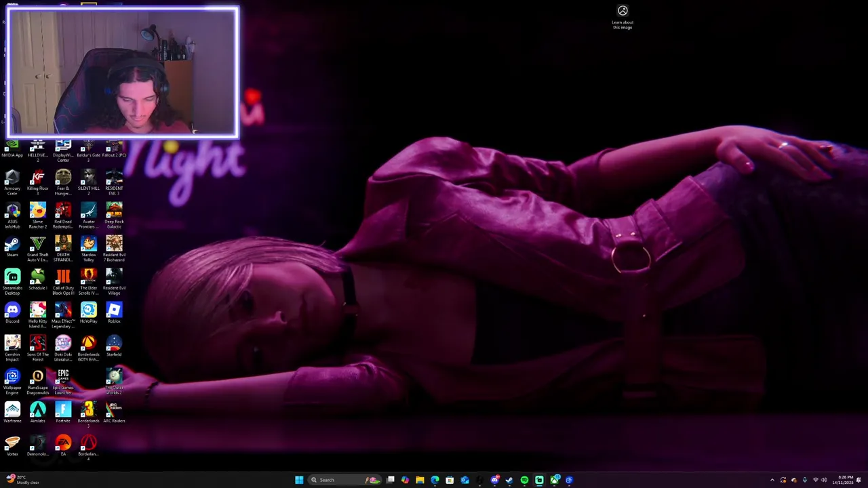Open the Steam desktop shortcut
Screen dimensions: 868x488
point(12,247)
